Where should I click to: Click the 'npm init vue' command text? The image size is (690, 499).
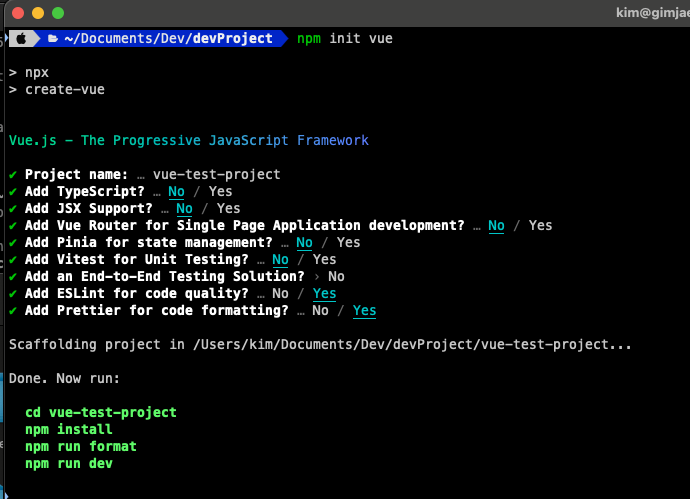(x=345, y=39)
